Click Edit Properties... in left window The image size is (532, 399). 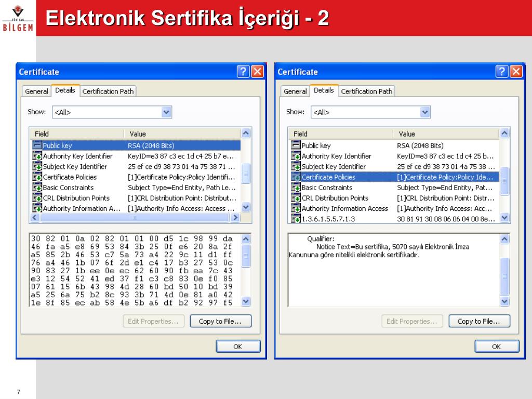pos(153,321)
